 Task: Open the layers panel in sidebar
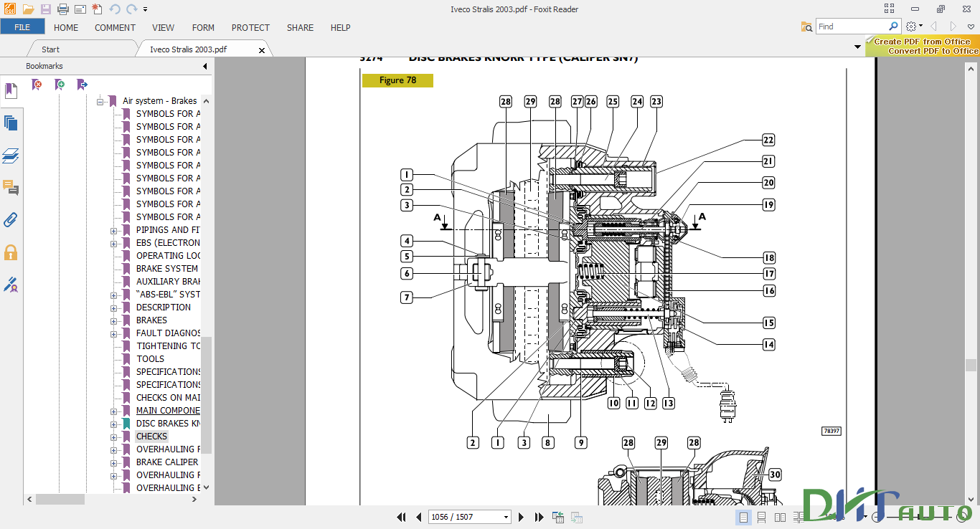click(x=11, y=156)
